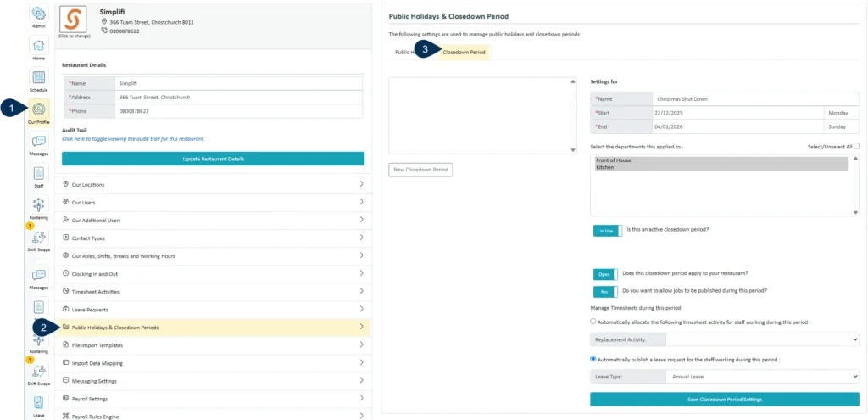The height and width of the screenshot is (420, 868).
Task: Click the restaurant Address input field
Action: click(238, 97)
